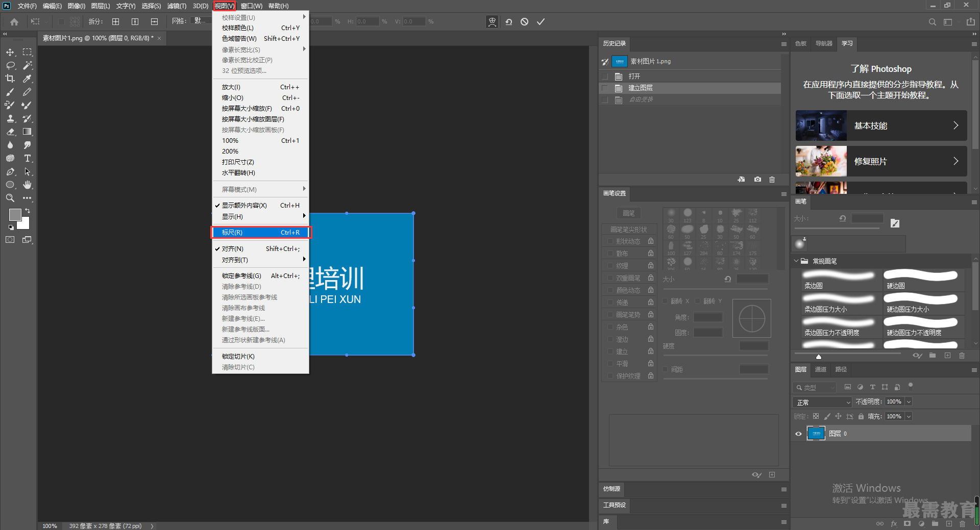Hide layer 图层 0 with eye icon

(x=799, y=434)
